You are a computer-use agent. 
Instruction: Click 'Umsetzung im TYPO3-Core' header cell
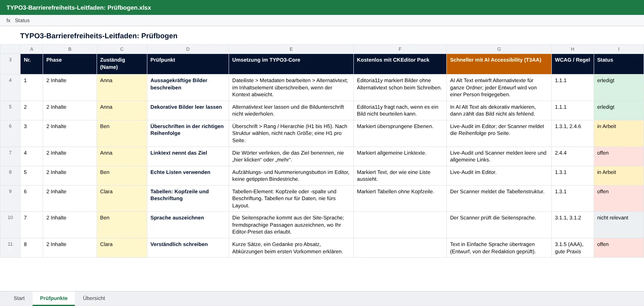(x=291, y=64)
